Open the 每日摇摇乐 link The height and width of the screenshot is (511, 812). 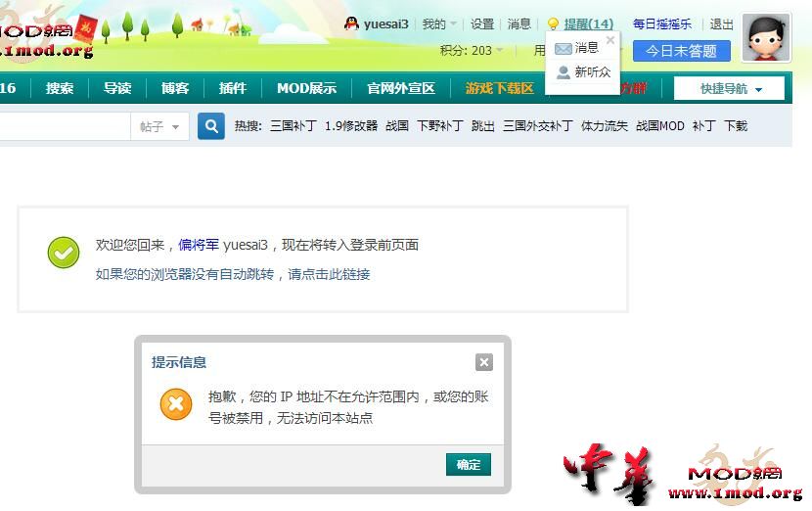click(661, 23)
